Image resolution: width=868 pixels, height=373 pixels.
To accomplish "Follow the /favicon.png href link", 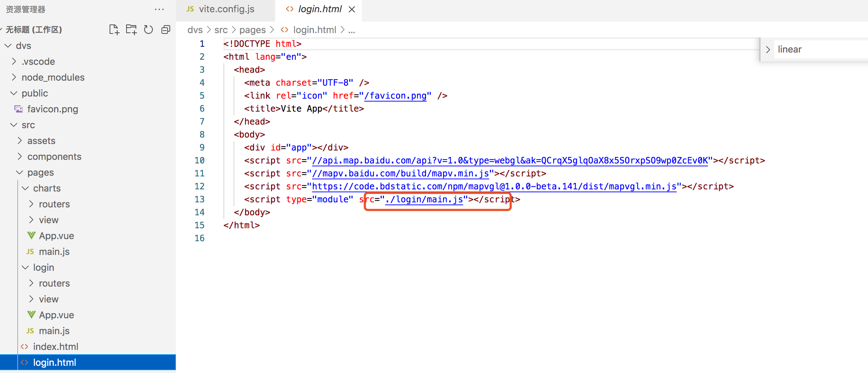I will pos(395,96).
